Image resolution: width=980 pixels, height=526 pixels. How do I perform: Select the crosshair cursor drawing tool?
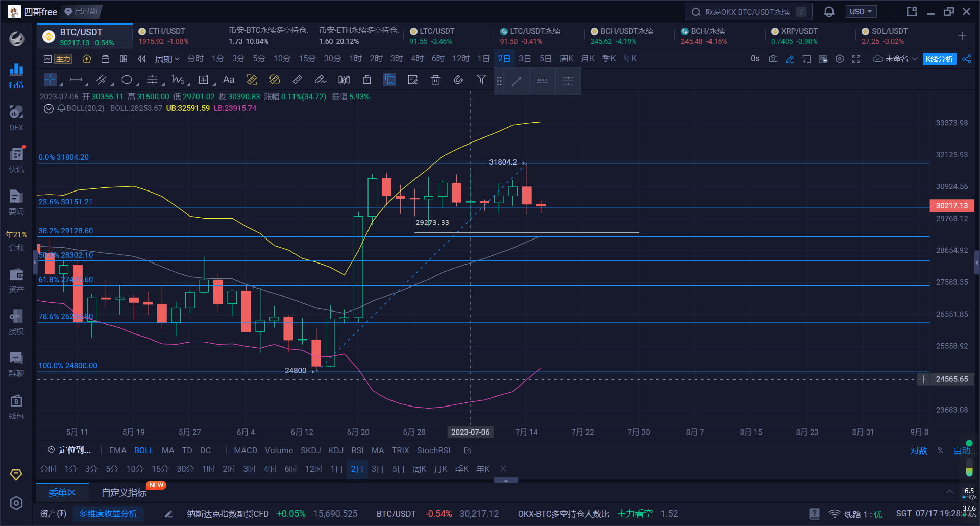50,80
